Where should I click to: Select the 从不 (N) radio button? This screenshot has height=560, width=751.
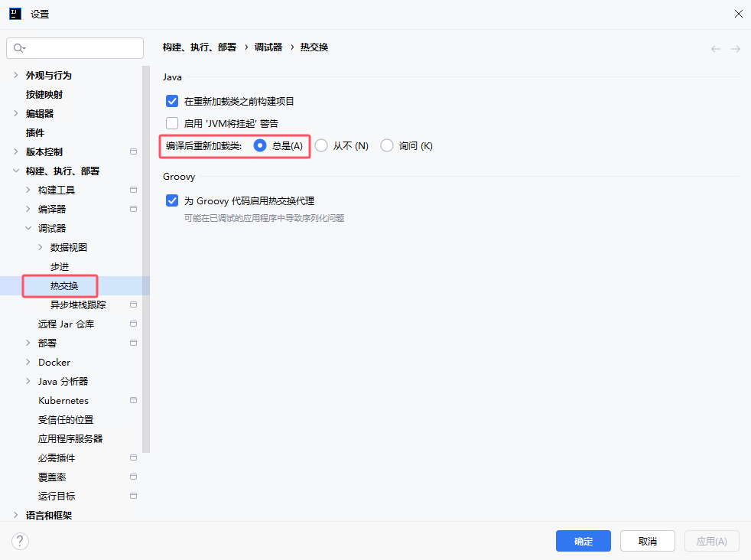click(320, 145)
